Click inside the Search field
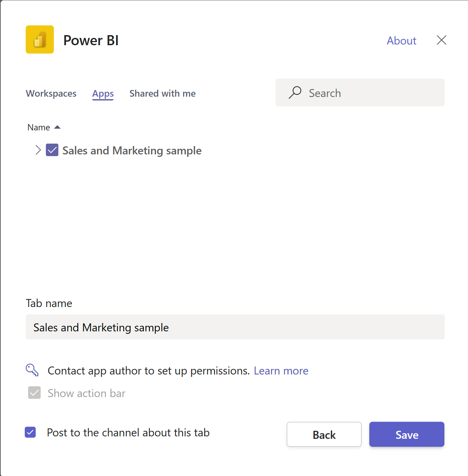This screenshot has width=468, height=476. pos(360,92)
